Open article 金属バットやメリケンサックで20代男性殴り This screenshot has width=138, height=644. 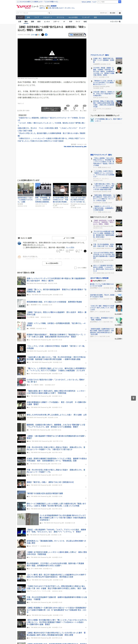[56, 279]
